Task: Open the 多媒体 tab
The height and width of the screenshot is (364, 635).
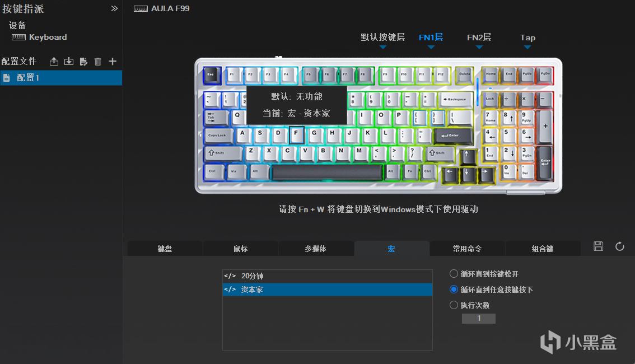Action: click(316, 249)
